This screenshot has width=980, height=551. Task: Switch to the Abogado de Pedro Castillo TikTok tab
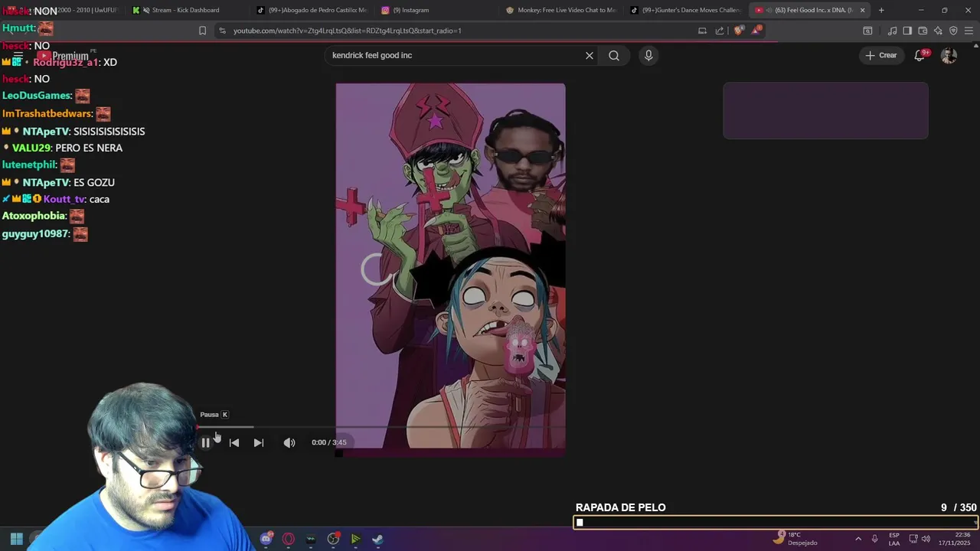click(x=312, y=10)
